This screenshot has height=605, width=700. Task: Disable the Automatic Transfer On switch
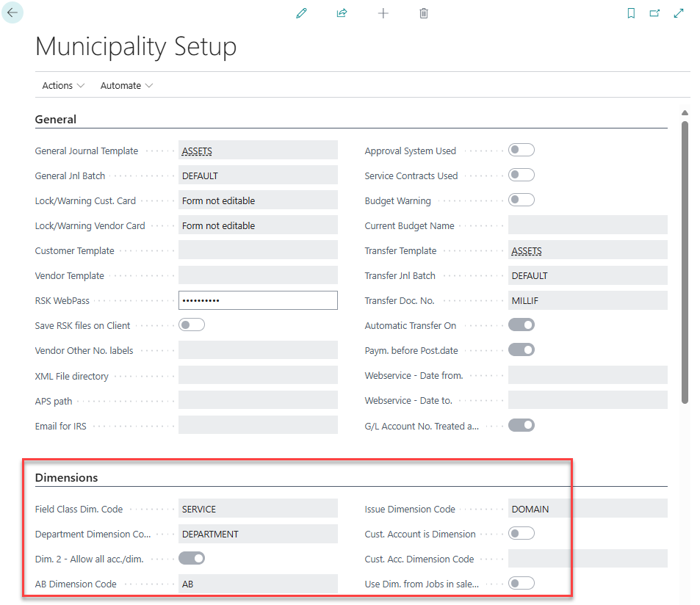pos(522,325)
